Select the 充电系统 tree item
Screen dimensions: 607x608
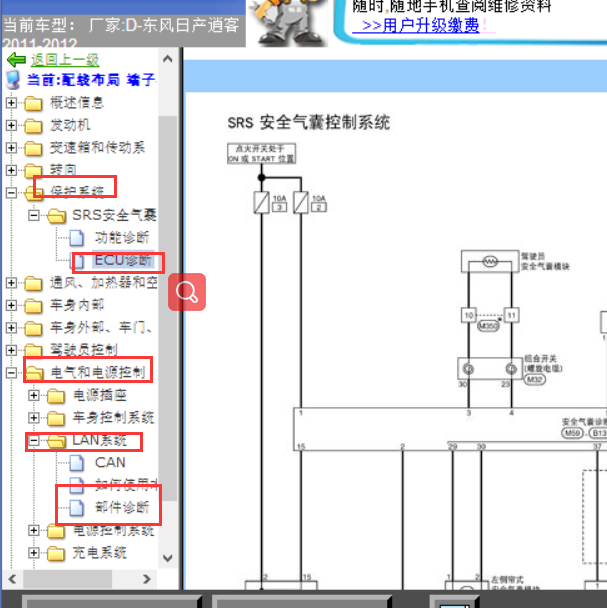point(100,553)
